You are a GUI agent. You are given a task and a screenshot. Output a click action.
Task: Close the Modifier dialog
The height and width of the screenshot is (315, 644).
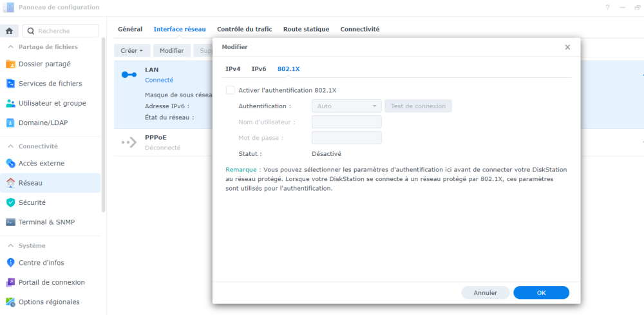coord(567,47)
